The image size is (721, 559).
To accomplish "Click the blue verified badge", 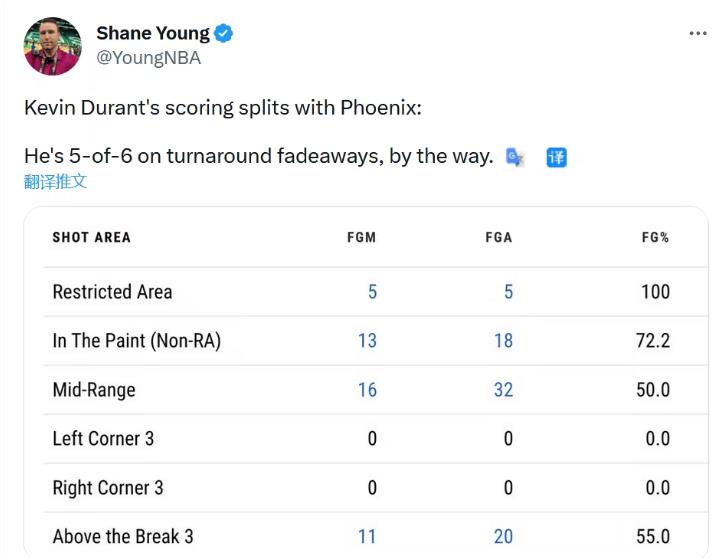I will (x=224, y=33).
